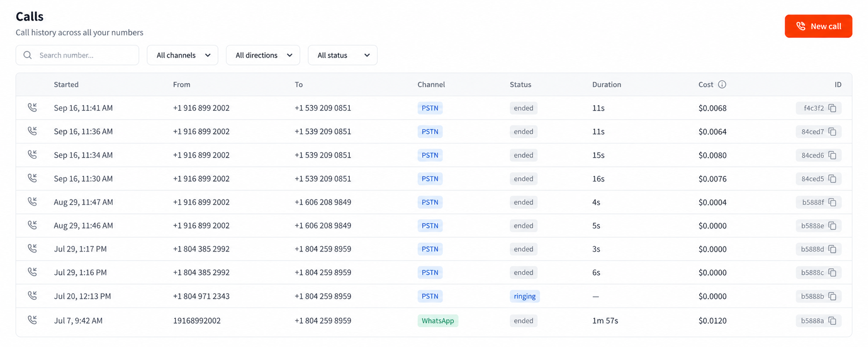Copy call ID b5888d

(832, 249)
